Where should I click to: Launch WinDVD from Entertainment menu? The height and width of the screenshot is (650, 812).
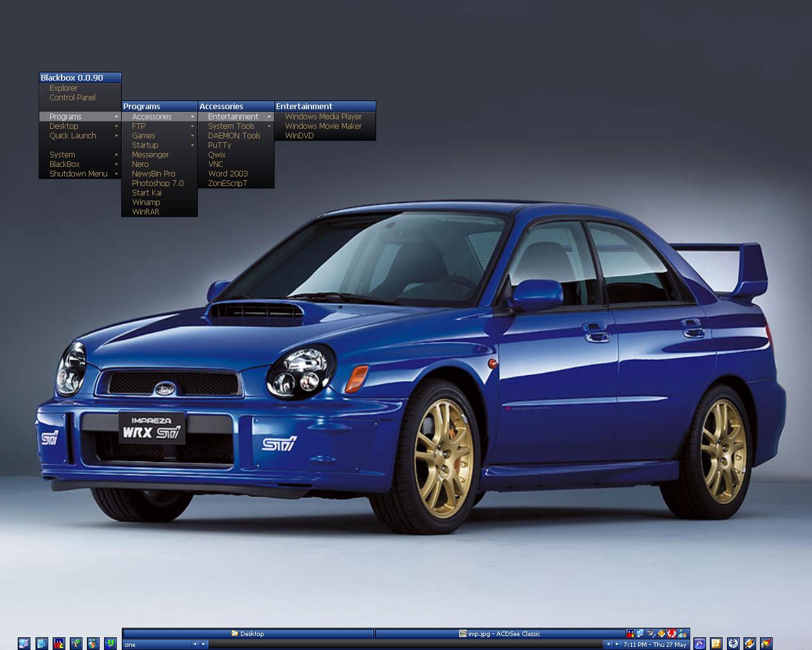(x=325, y=136)
